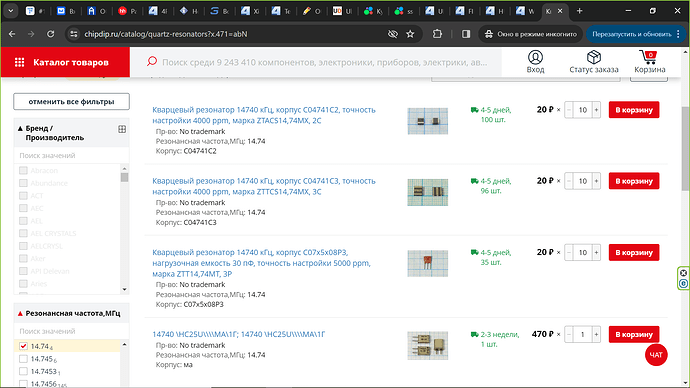Viewport: 690px width, 388px height.
Task: Open Каталог товаров menu
Action: tap(65, 62)
